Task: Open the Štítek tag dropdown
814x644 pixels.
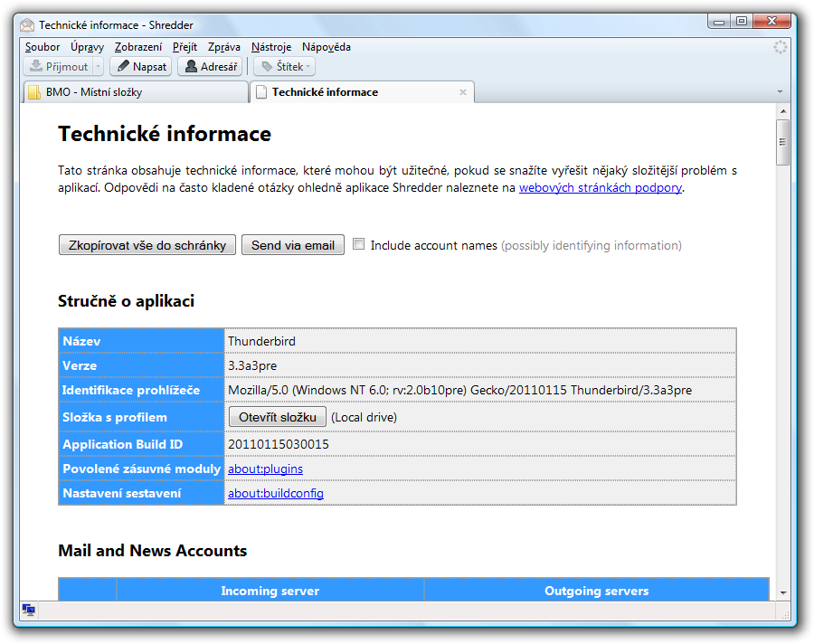Action: pyautogui.click(x=285, y=66)
